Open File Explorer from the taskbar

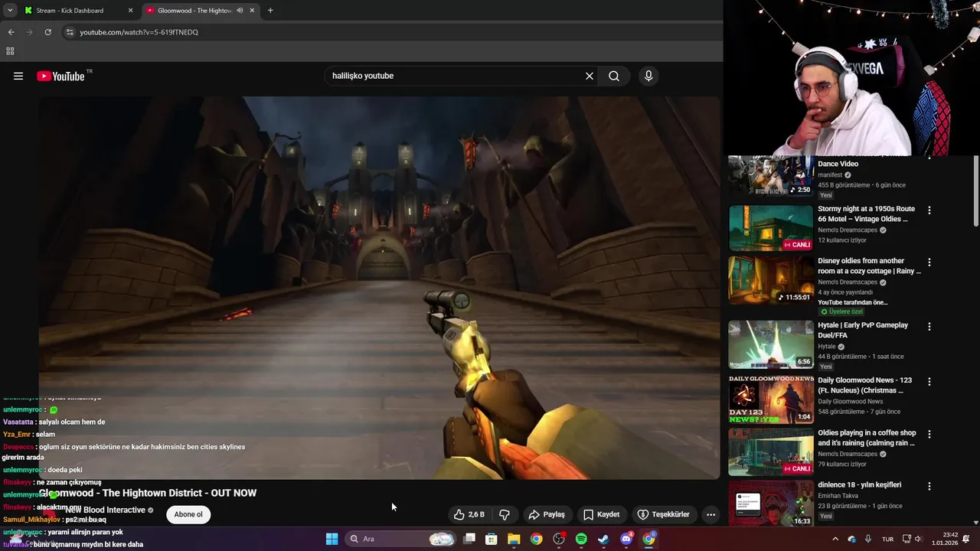tap(514, 539)
